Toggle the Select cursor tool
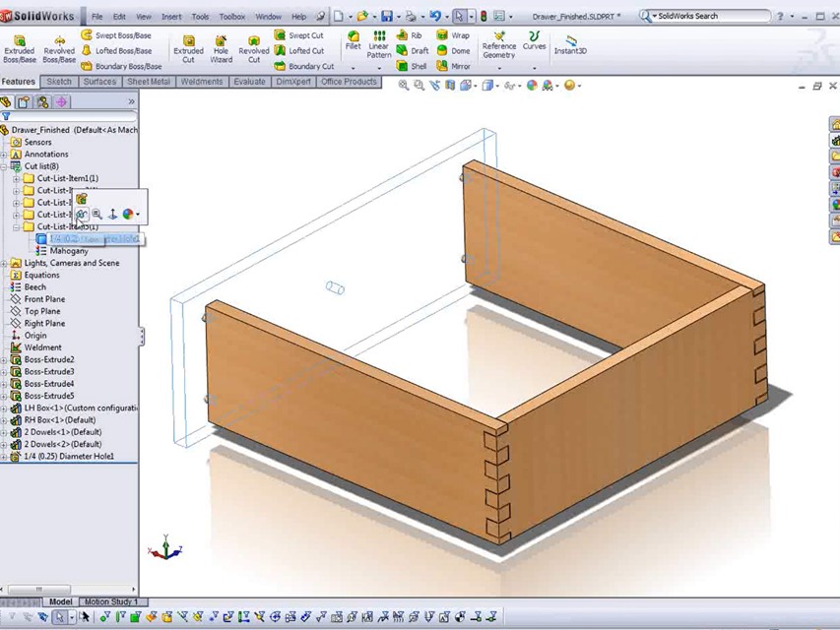Image resolution: width=840 pixels, height=630 pixels. (459, 16)
